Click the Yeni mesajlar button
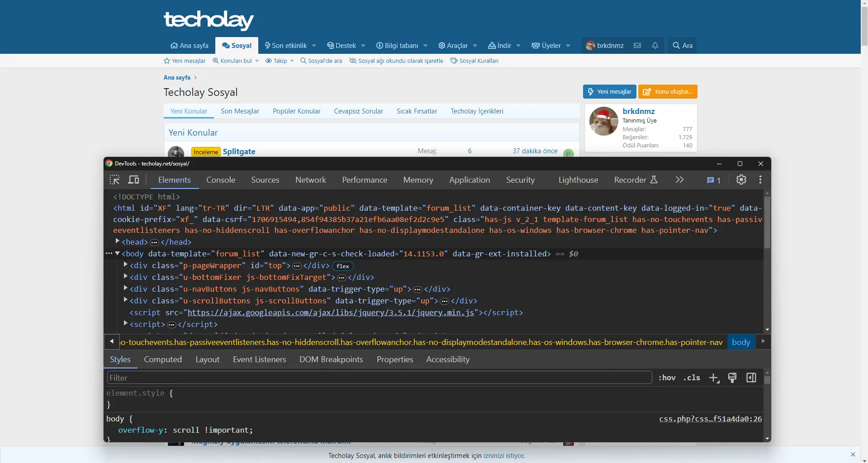Viewport: 868px width, 463px height. click(609, 91)
